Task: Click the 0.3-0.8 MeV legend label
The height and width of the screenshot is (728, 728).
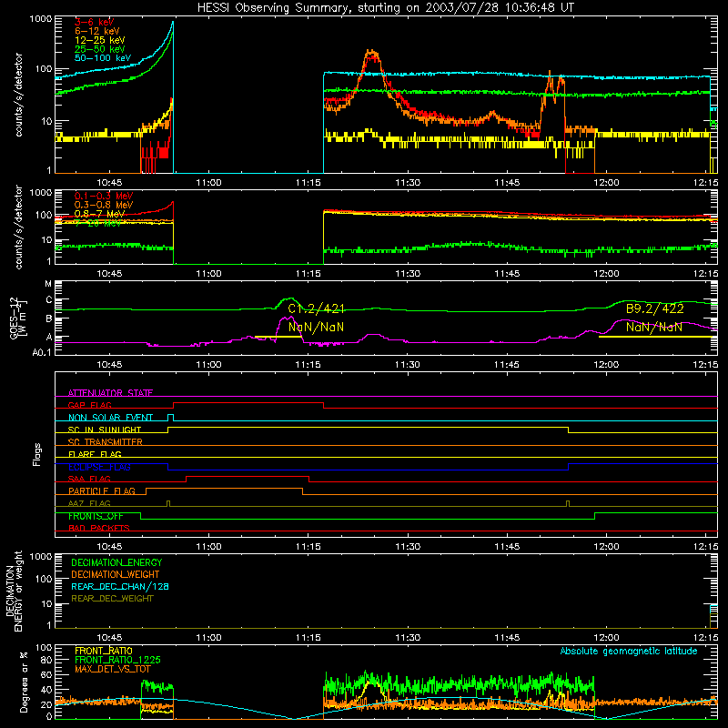Action: [x=104, y=205]
